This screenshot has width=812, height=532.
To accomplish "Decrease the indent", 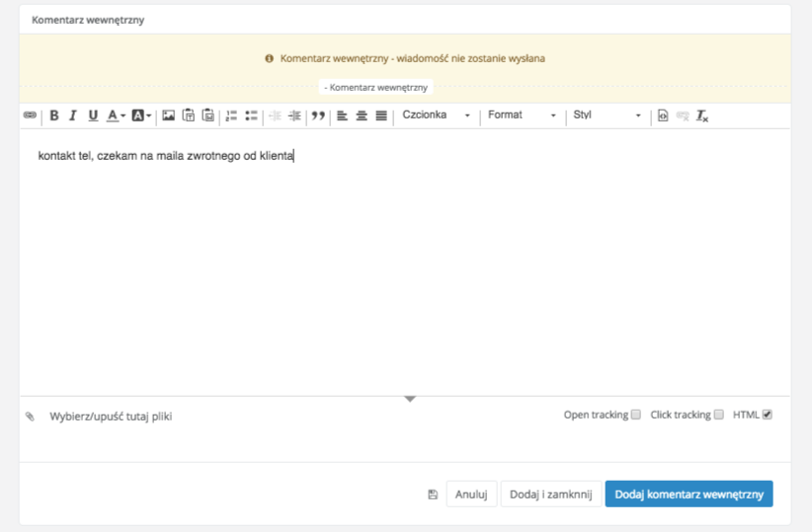I will tap(275, 115).
